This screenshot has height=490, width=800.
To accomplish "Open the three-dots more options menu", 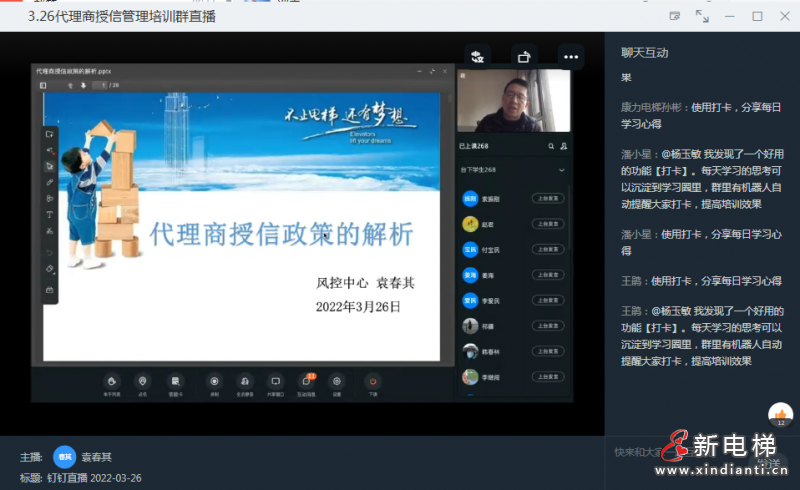I will click(570, 57).
